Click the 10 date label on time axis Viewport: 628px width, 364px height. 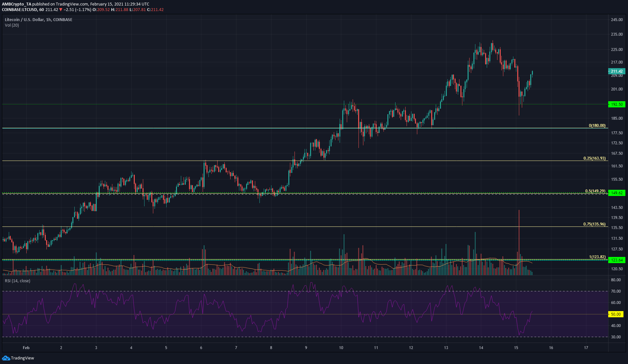[341, 348]
